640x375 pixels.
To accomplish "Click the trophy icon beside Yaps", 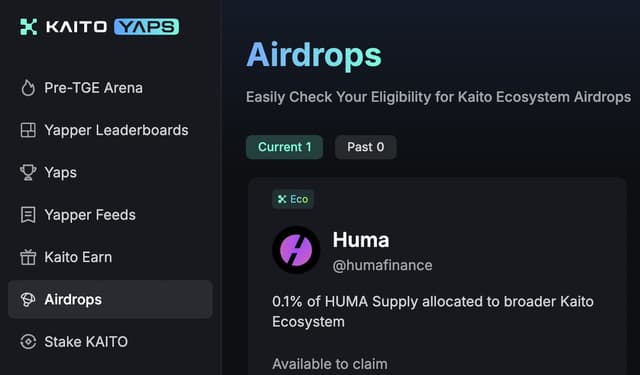I will tap(28, 172).
